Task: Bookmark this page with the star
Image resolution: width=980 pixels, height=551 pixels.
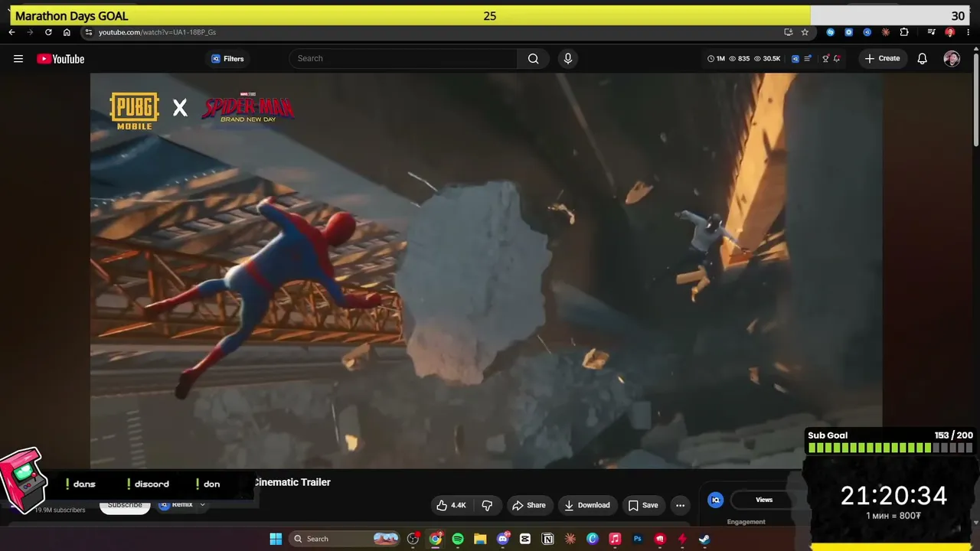Action: click(805, 32)
